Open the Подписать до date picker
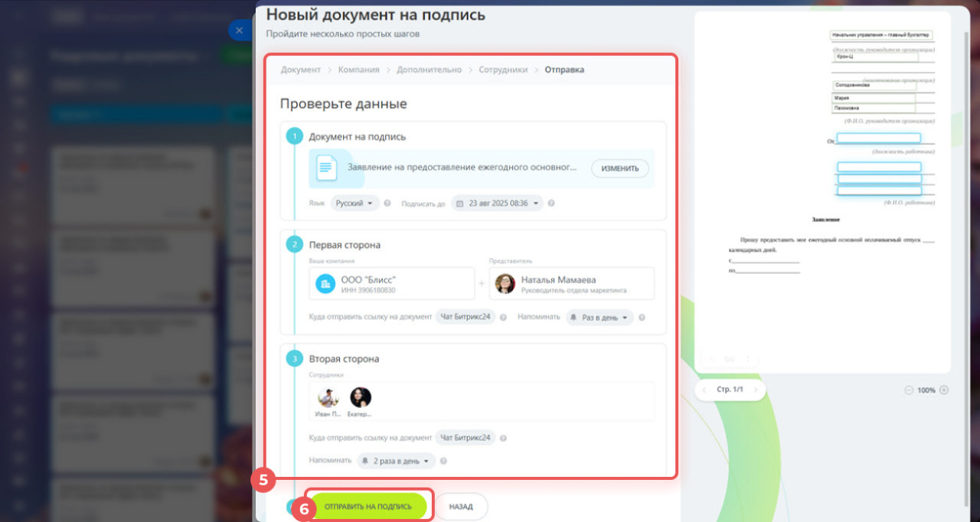 click(x=497, y=204)
